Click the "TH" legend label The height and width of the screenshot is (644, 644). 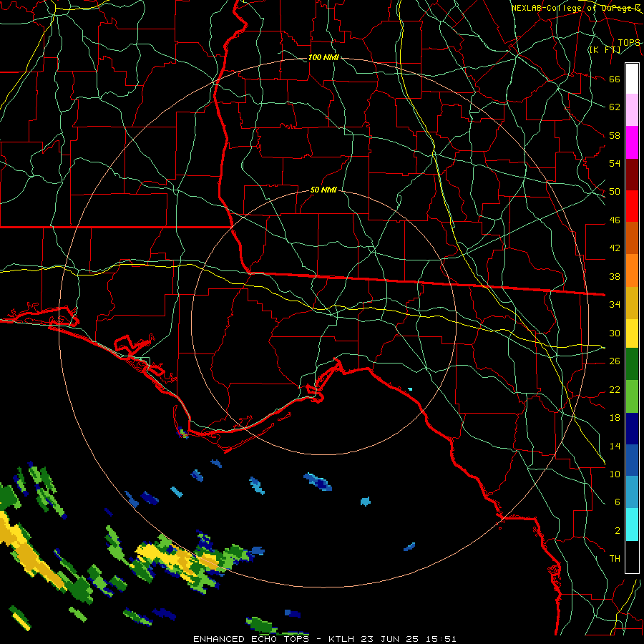point(615,559)
